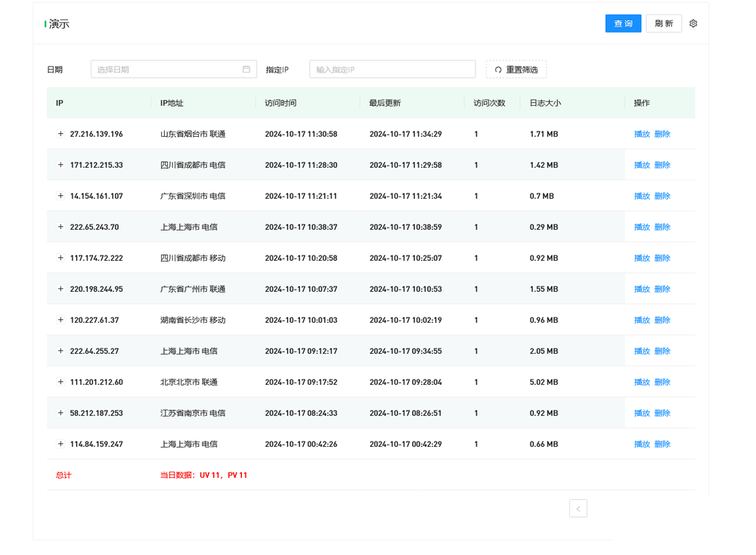This screenshot has height=555, width=756.
Task: Play the log for IP 58.212.187.253
Action: [642, 413]
